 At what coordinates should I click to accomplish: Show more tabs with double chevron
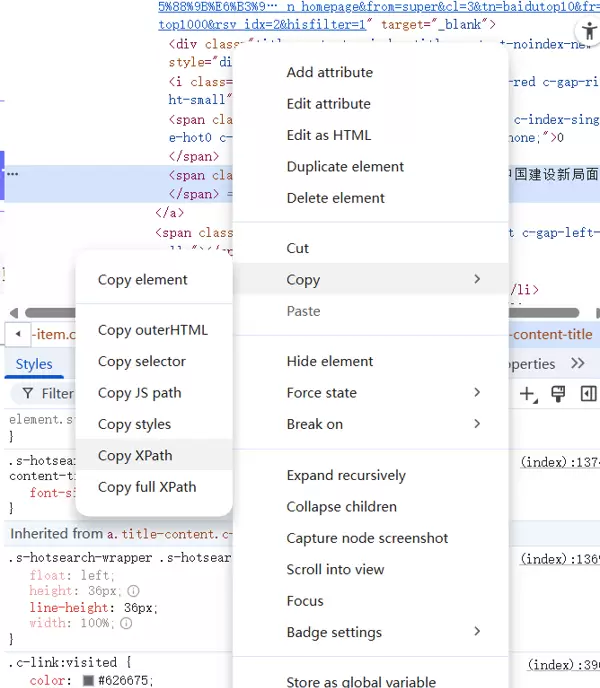tap(577, 364)
